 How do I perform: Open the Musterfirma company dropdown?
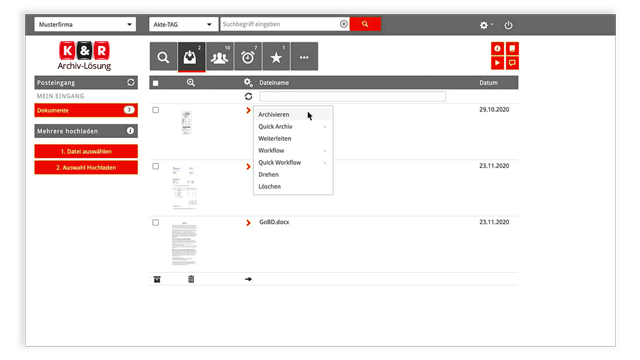click(x=85, y=24)
